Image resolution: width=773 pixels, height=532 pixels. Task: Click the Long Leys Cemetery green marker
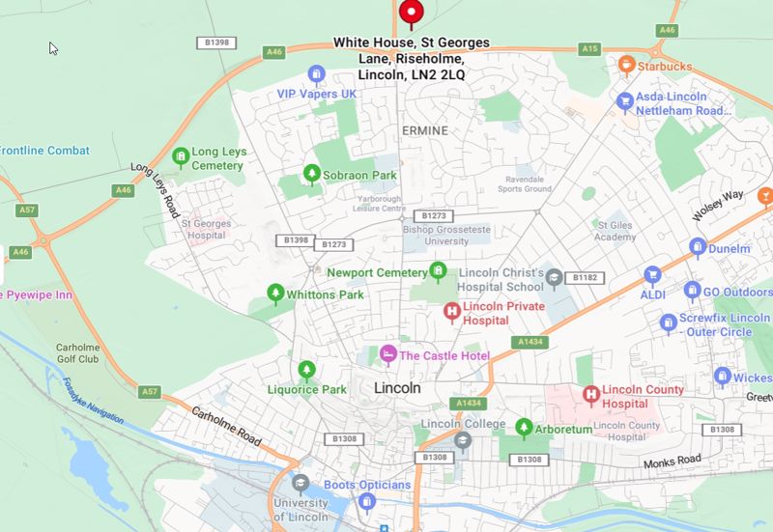click(x=181, y=157)
